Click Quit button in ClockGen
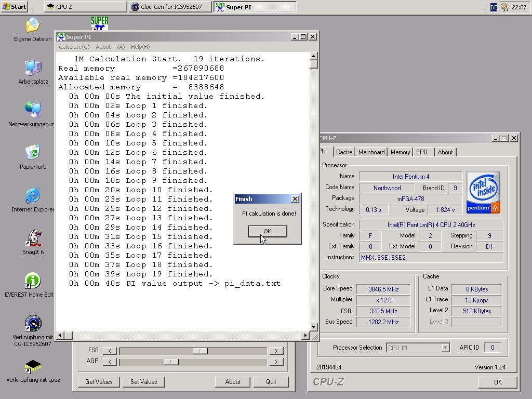The image size is (532, 399). tap(271, 382)
